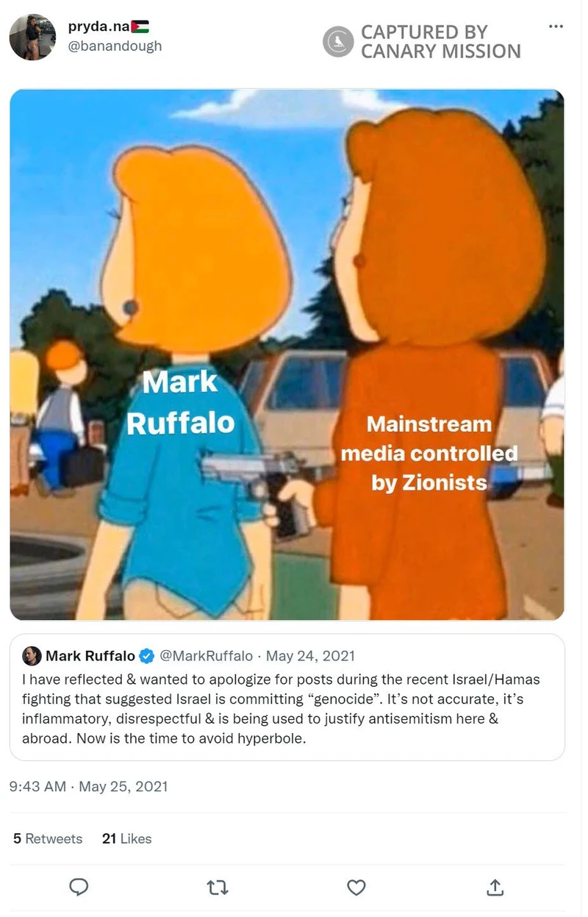Click the reply speech bubble icon
Image resolution: width=588 pixels, height=917 pixels.
pyautogui.click(x=79, y=888)
